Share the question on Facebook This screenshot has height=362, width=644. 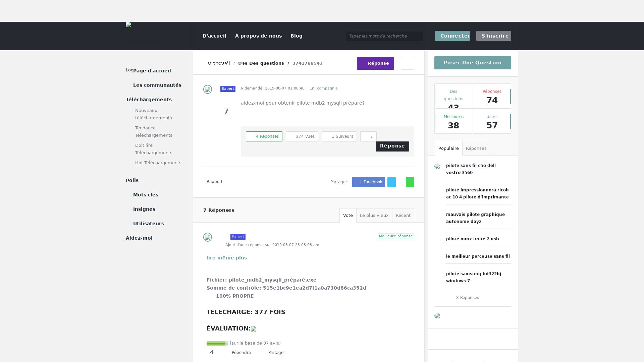coord(368,182)
